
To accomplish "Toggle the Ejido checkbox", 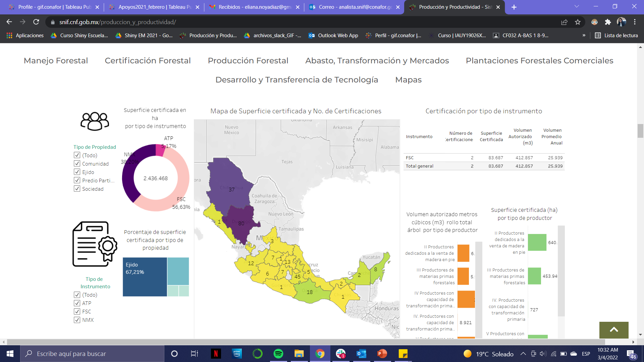I will [77, 172].
